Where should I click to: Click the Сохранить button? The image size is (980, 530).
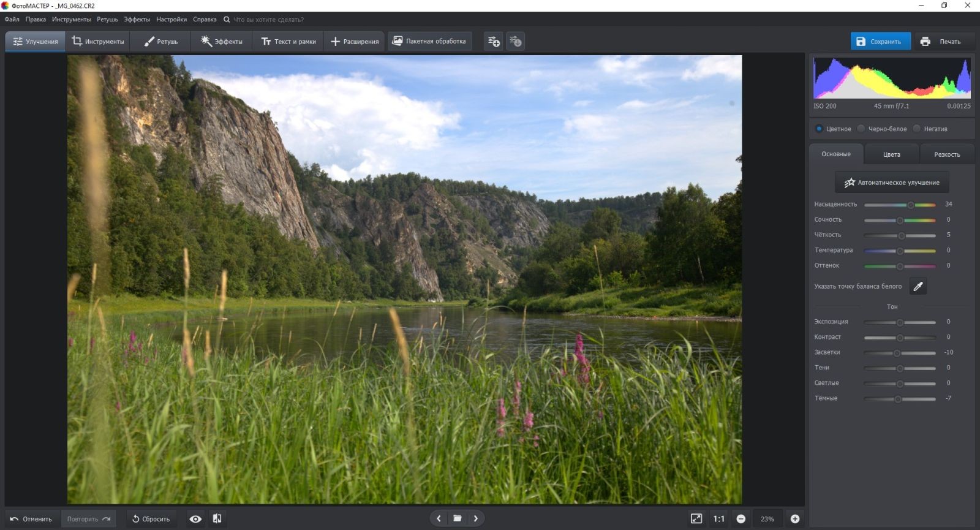click(x=880, y=42)
